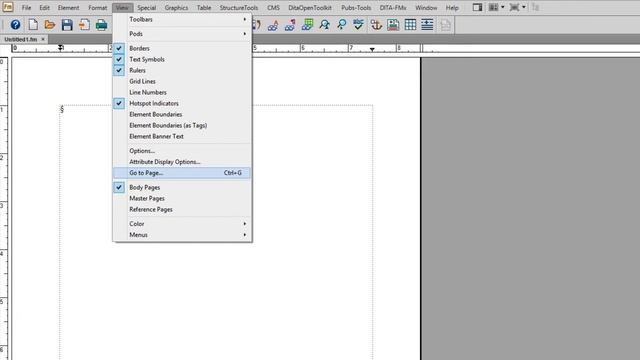This screenshot has height=360, width=640.
Task: Open the Format menu
Action: point(98,8)
